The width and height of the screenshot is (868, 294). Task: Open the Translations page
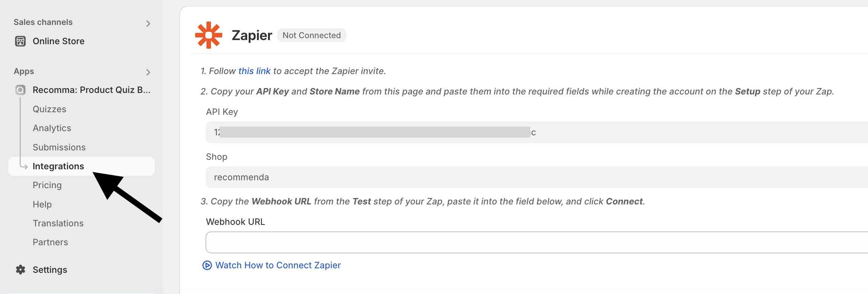(58, 223)
